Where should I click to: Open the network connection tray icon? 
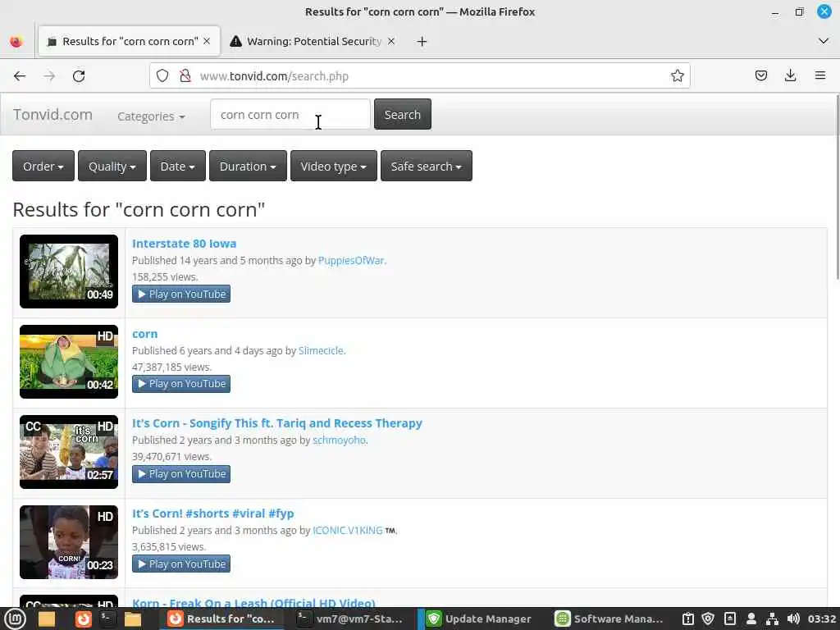pos(772,619)
